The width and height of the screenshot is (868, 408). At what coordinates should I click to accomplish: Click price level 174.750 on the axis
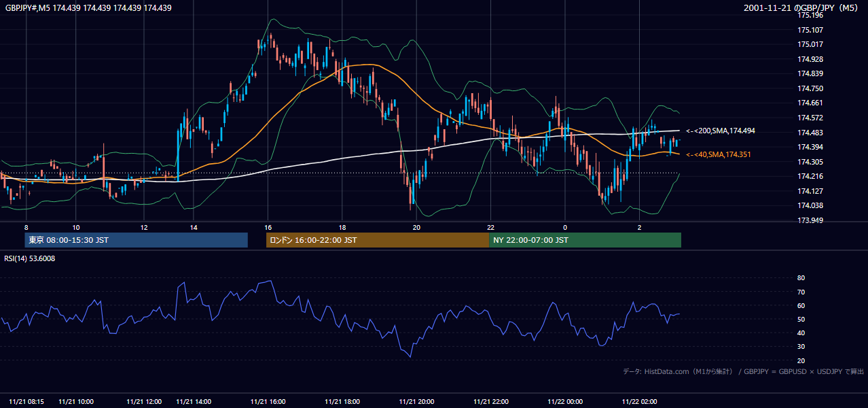[x=810, y=88]
